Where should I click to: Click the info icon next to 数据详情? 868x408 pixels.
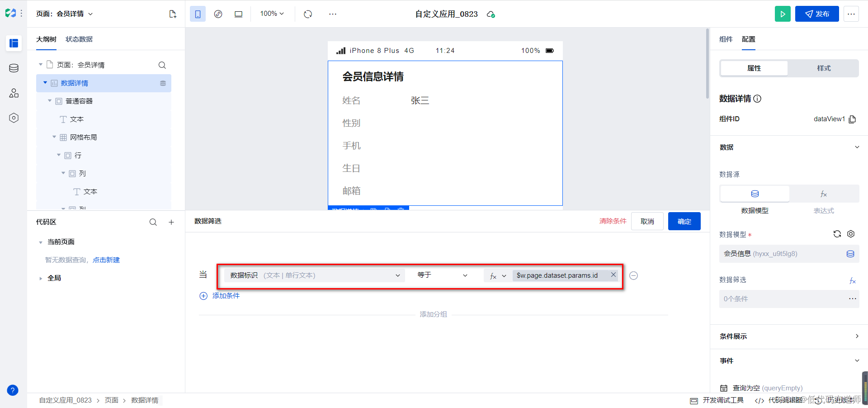pyautogui.click(x=757, y=99)
